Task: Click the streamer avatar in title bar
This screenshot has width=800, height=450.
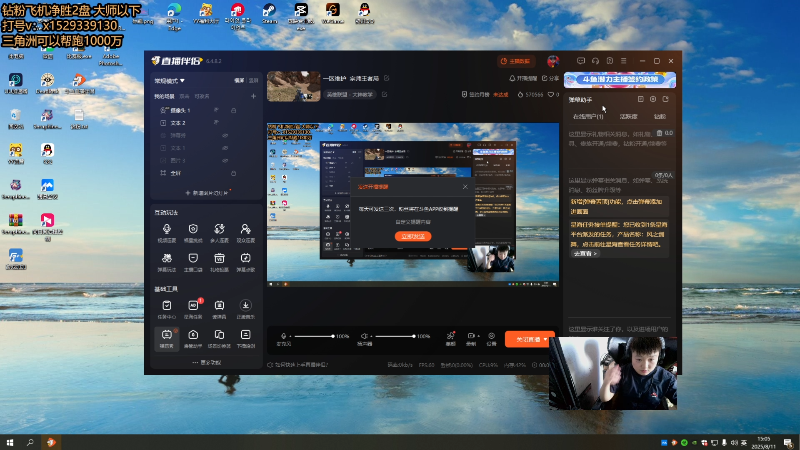Action: (553, 61)
